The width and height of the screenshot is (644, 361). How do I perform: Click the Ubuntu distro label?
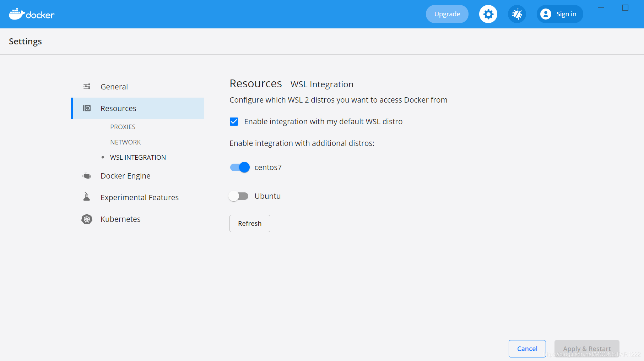[267, 196]
